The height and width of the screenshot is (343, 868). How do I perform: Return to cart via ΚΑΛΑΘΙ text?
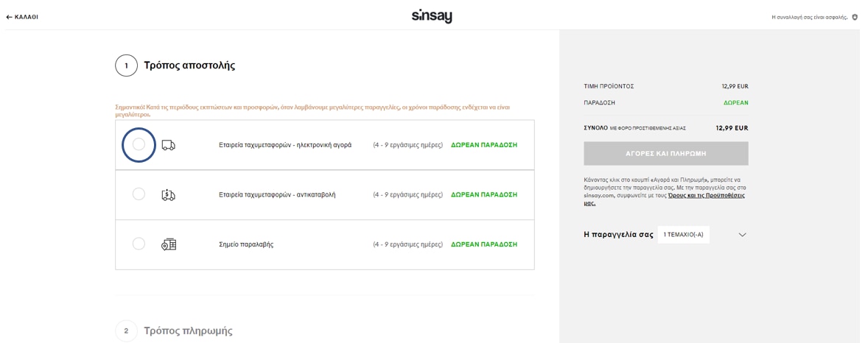(x=27, y=17)
